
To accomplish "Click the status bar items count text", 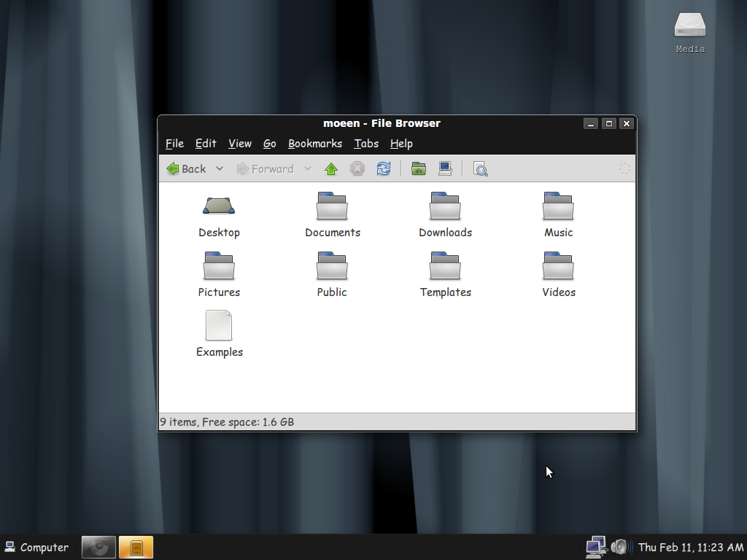I will click(227, 422).
